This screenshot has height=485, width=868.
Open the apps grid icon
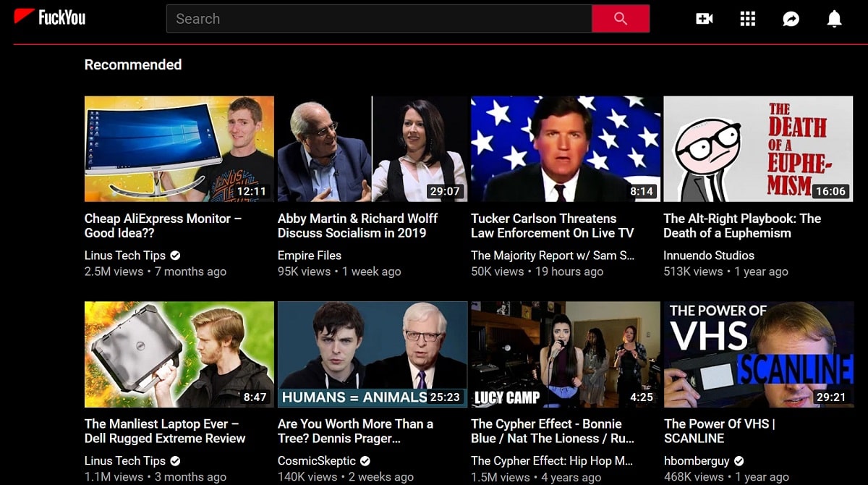click(x=748, y=19)
